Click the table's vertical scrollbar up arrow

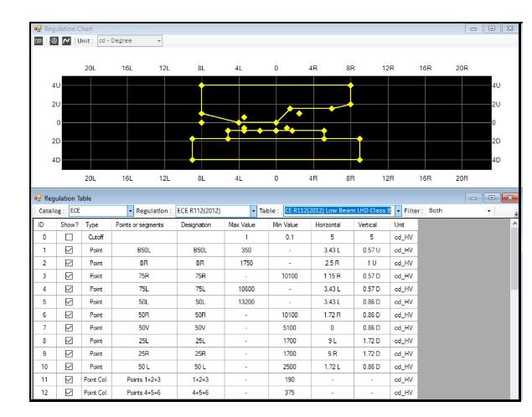(514, 224)
